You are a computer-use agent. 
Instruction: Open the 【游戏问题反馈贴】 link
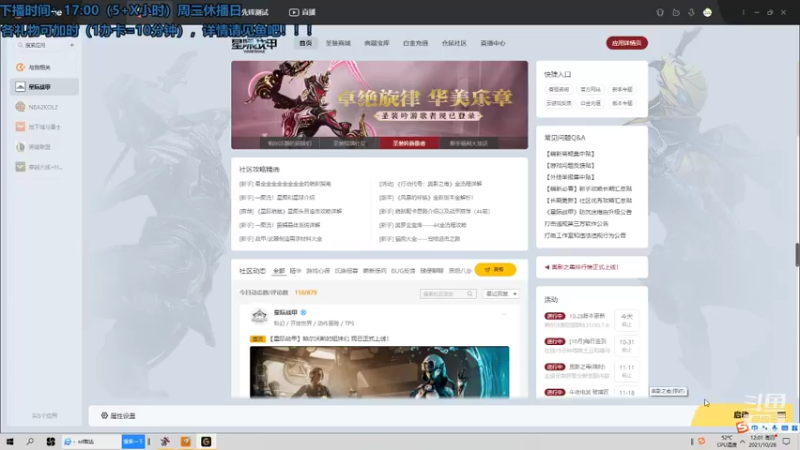point(570,165)
